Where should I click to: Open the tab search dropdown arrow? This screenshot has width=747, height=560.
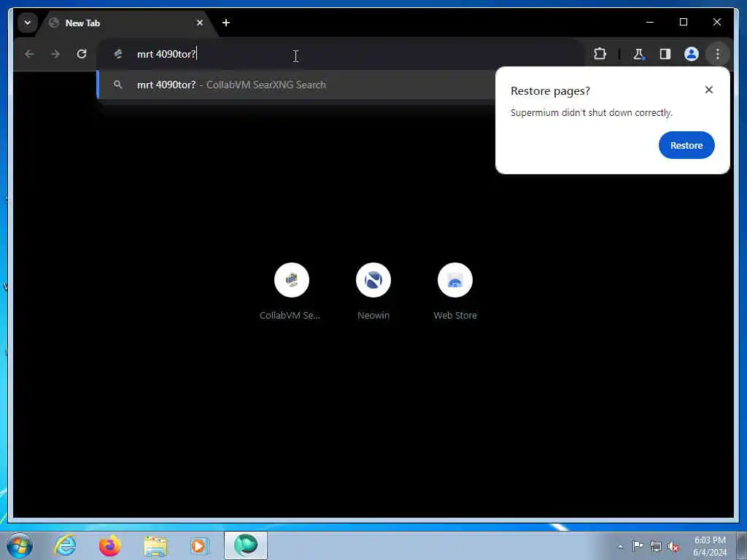pos(28,23)
